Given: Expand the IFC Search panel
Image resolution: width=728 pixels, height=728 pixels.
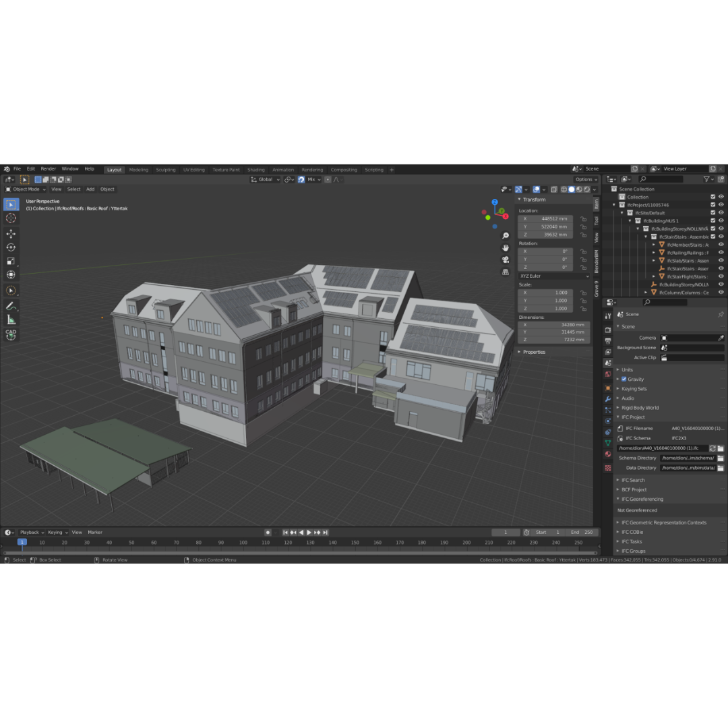Looking at the screenshot, I should pyautogui.click(x=632, y=480).
